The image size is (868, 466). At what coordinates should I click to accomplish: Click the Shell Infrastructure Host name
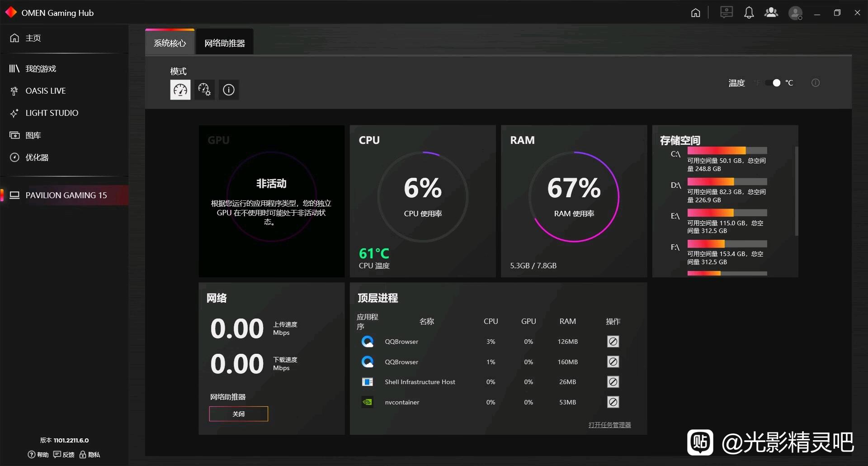coord(420,382)
